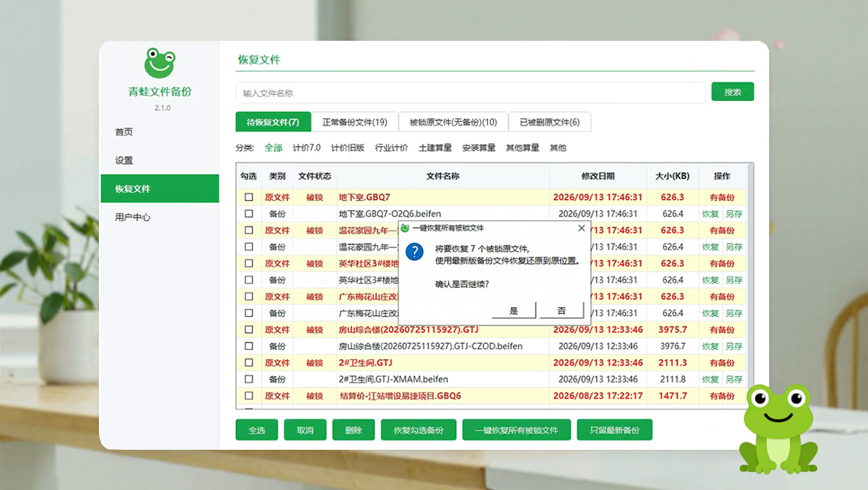Click the file table vertical scrollbar
868x490 pixels.
click(x=750, y=286)
